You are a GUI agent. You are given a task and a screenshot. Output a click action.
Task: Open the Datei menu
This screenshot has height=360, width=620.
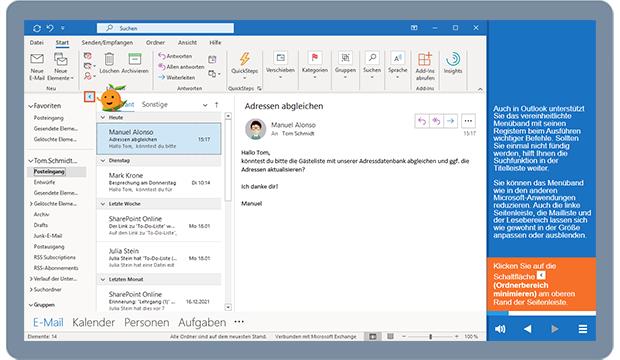coord(36,42)
